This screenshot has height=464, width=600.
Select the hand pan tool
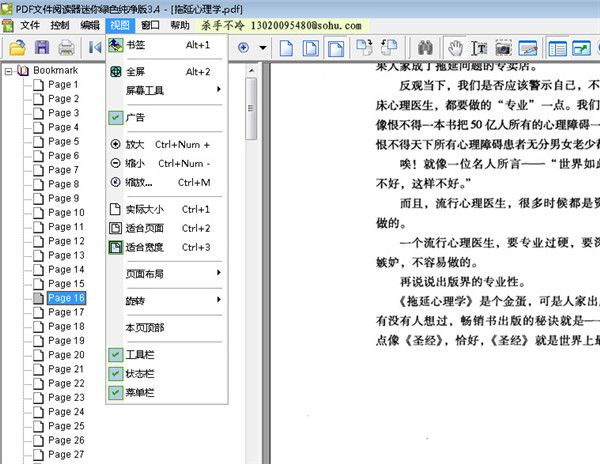456,47
